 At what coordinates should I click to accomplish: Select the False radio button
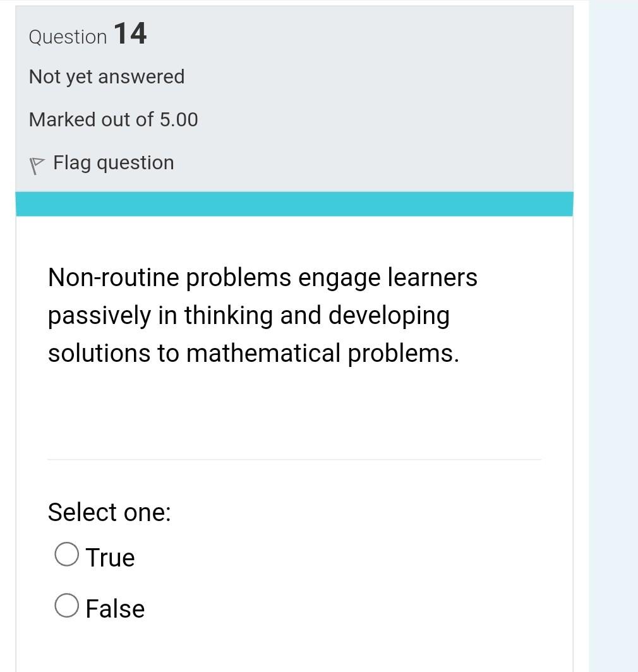tap(66, 606)
